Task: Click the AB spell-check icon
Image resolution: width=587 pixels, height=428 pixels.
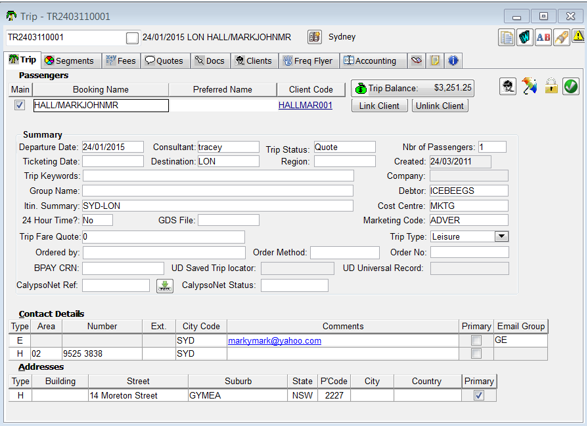Action: [x=543, y=37]
